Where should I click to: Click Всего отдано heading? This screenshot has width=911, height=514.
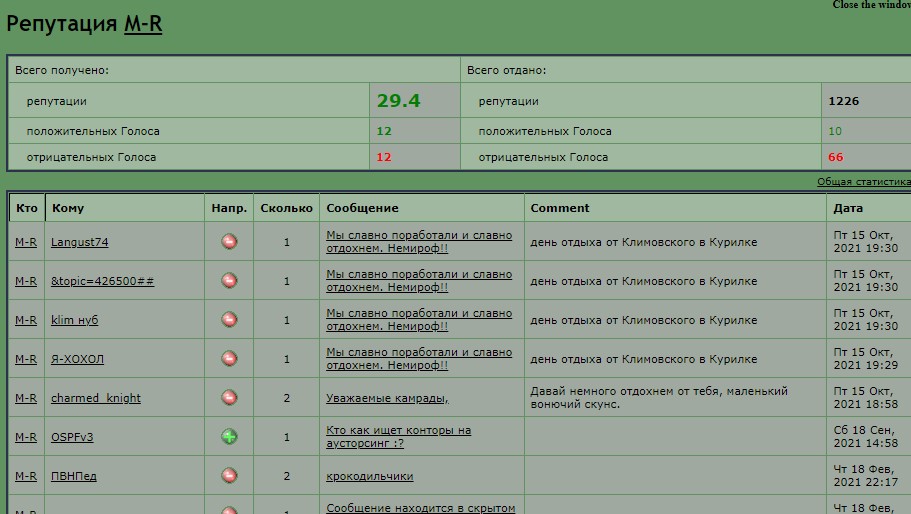tap(507, 70)
